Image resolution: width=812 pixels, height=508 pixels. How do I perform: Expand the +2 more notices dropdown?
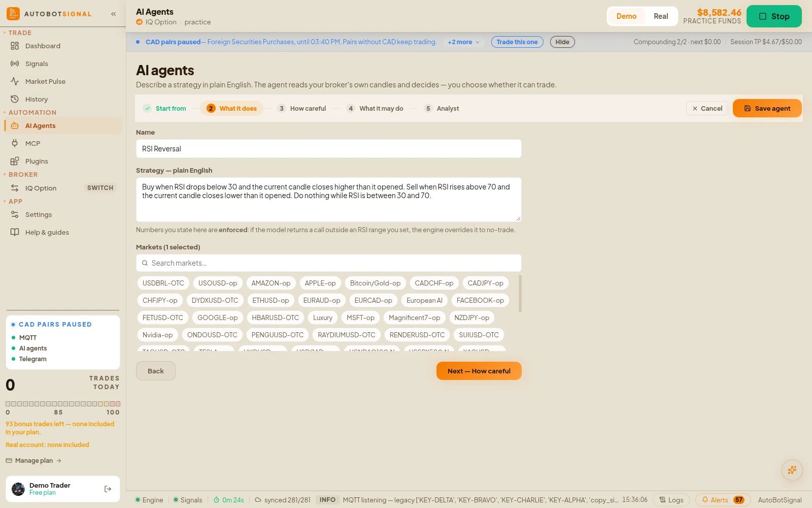[x=463, y=42]
